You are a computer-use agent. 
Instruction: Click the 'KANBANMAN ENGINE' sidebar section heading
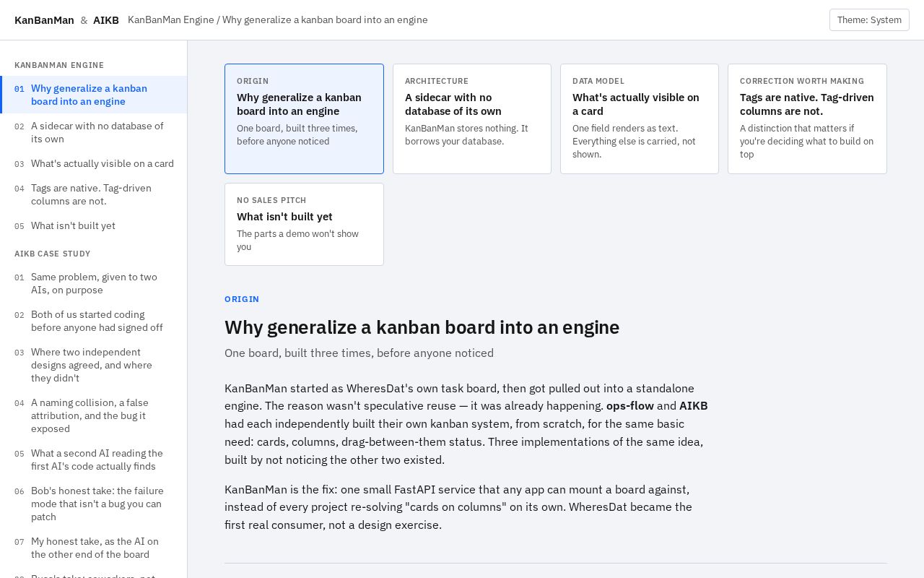[59, 65]
